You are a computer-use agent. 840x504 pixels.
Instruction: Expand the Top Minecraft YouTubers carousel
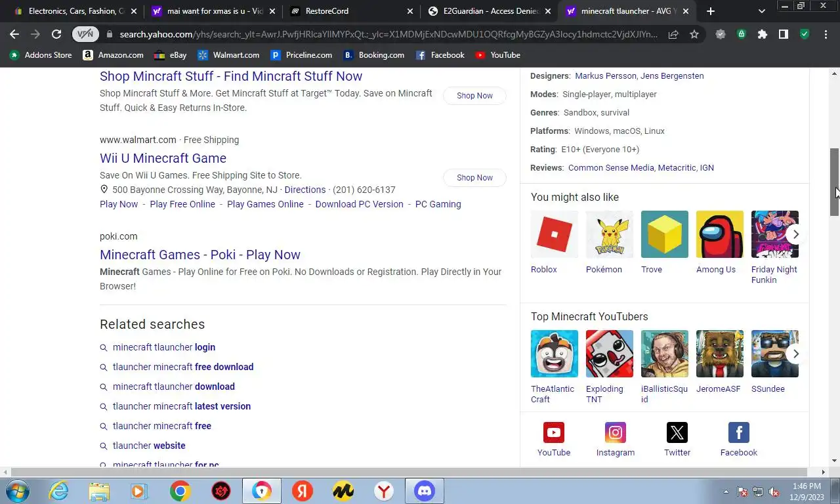795,354
